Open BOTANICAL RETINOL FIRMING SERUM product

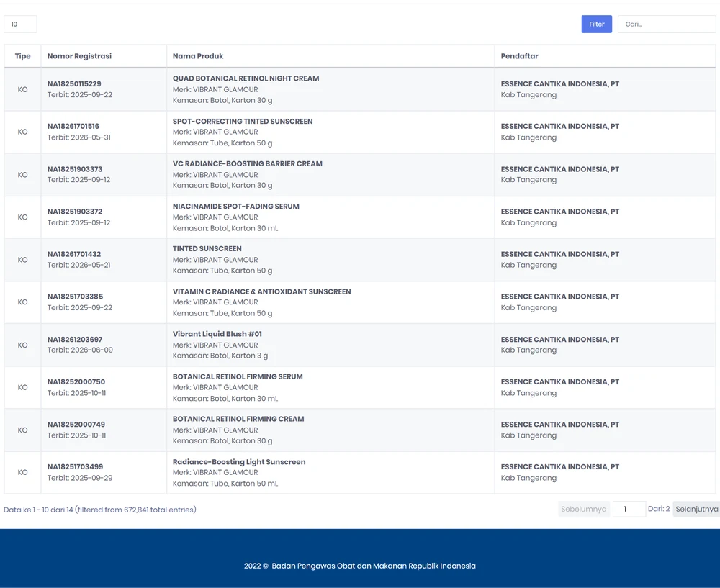tap(238, 377)
